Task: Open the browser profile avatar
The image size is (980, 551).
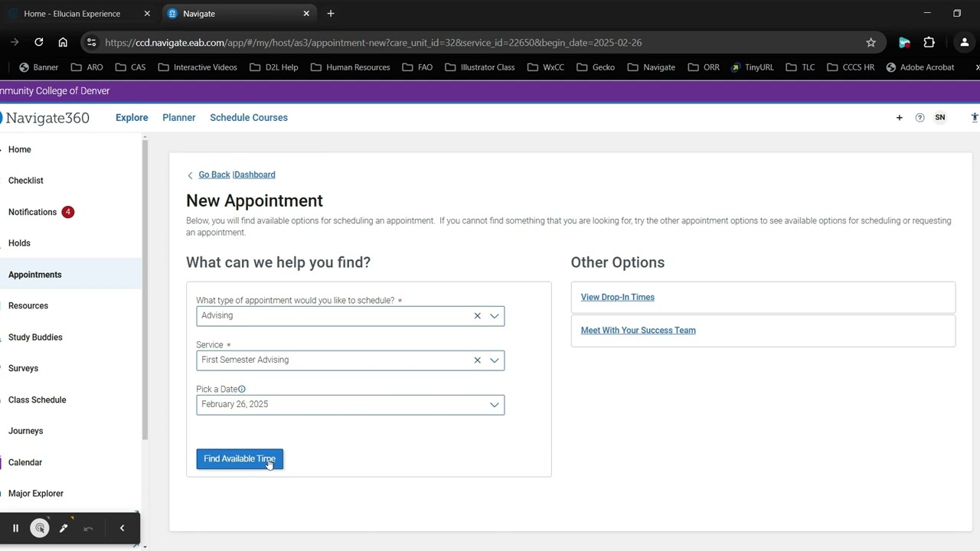Action: [965, 43]
